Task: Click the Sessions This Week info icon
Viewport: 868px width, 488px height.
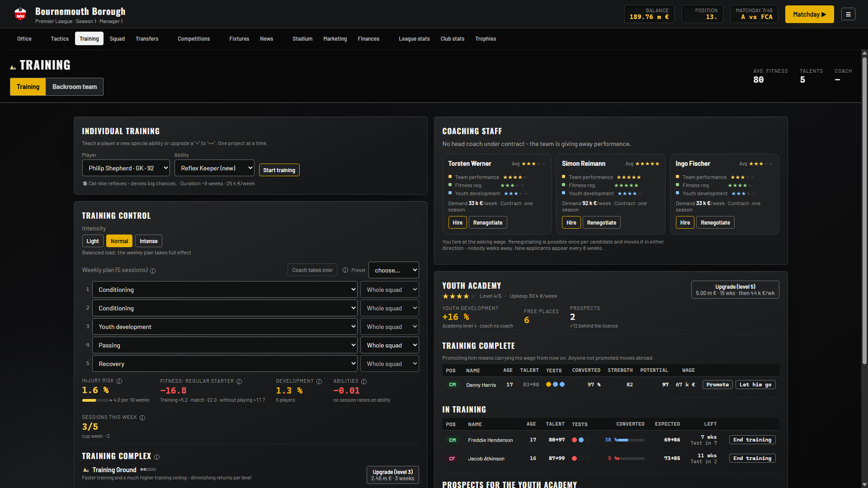Action: 142,418
